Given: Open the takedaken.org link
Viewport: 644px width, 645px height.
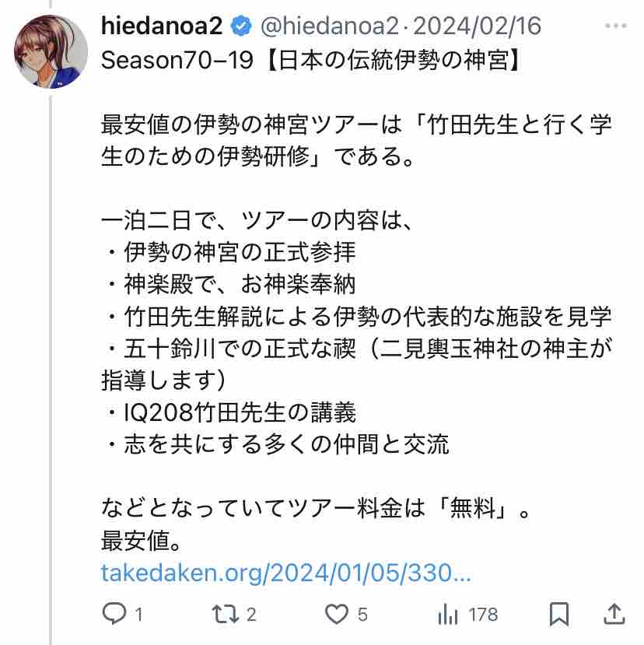Looking at the screenshot, I should [286, 573].
